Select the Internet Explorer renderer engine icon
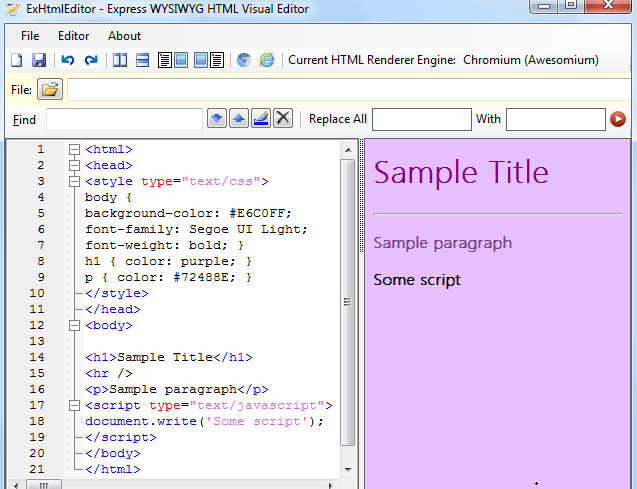The height and width of the screenshot is (489, 637). click(267, 61)
